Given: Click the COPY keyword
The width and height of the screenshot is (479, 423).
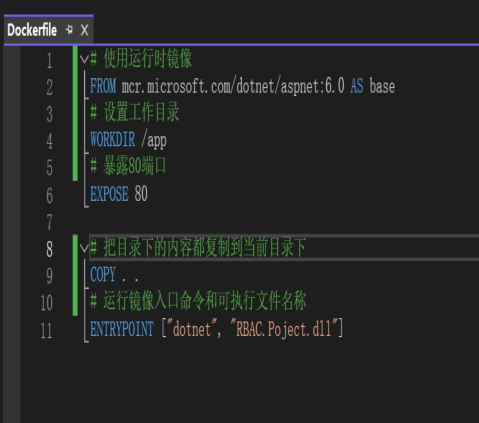Looking at the screenshot, I should [x=103, y=274].
